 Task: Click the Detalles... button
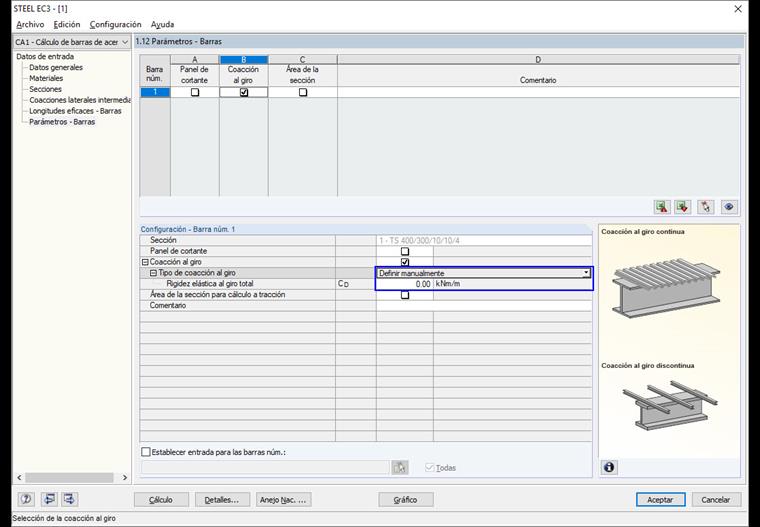(222, 499)
